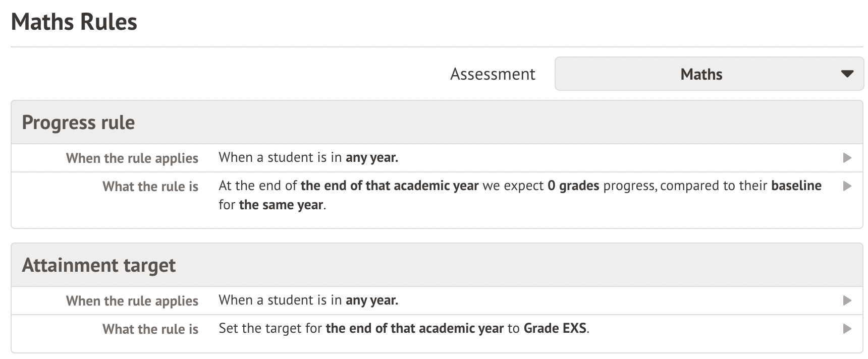
Task: Open the Maths assessment dropdown
Action: pos(700,74)
